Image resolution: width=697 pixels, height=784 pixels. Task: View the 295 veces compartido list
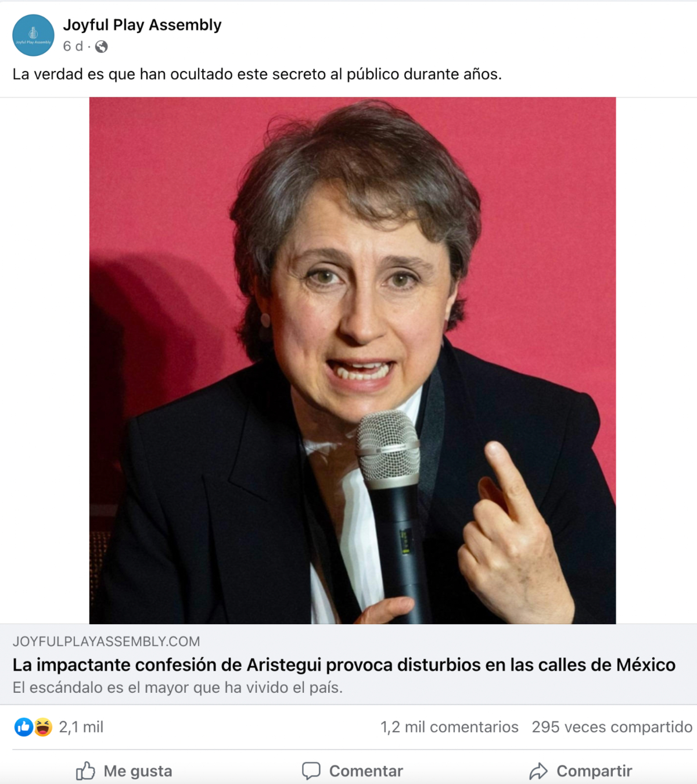612,727
